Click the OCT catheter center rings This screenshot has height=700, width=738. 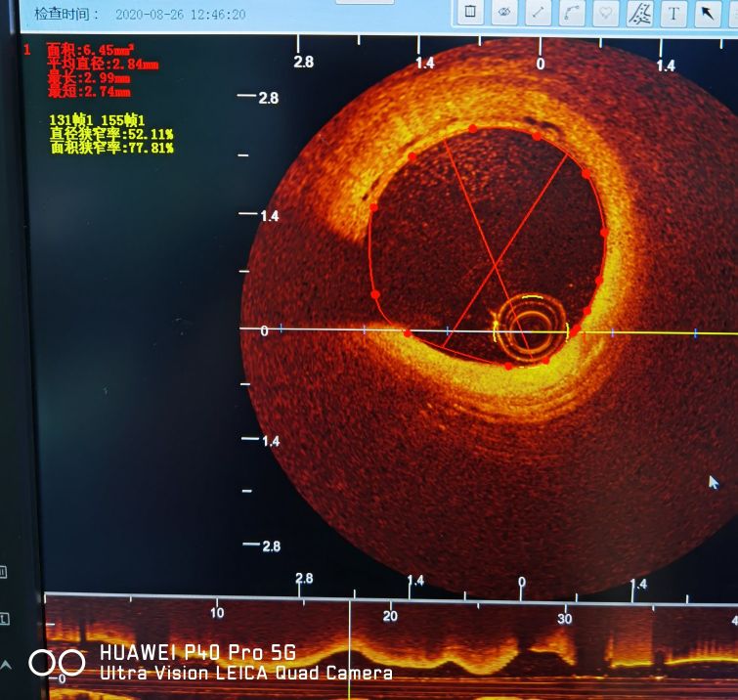click(531, 327)
